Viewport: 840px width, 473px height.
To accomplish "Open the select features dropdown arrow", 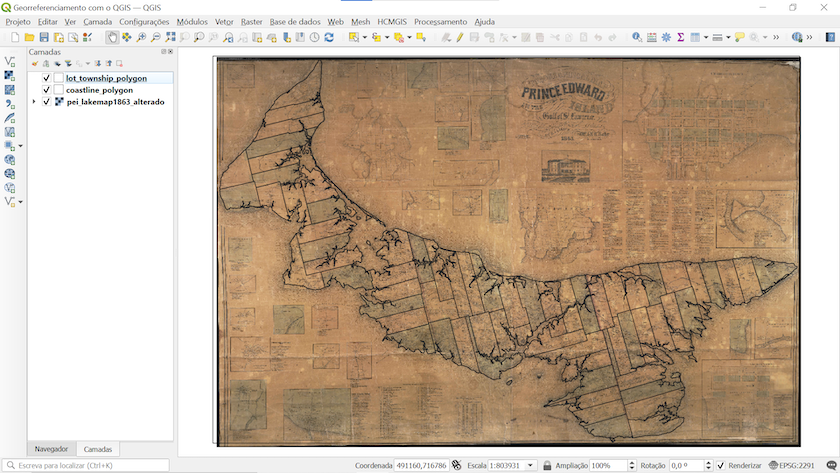I will pos(364,37).
